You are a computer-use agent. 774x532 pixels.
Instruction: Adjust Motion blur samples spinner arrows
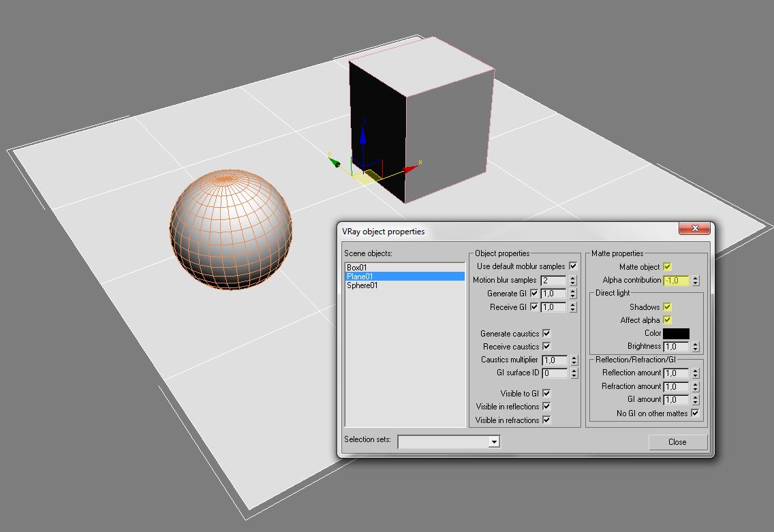coord(572,281)
